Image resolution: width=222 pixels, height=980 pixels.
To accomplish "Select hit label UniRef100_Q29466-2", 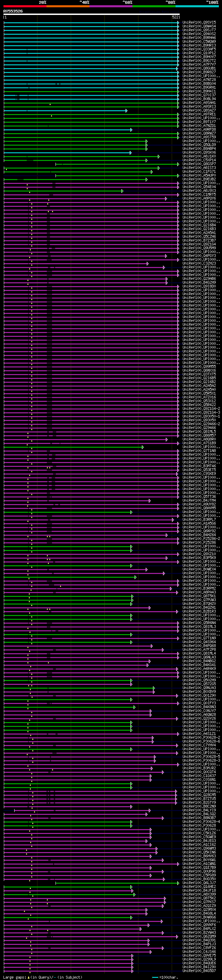I will [x=202, y=424].
